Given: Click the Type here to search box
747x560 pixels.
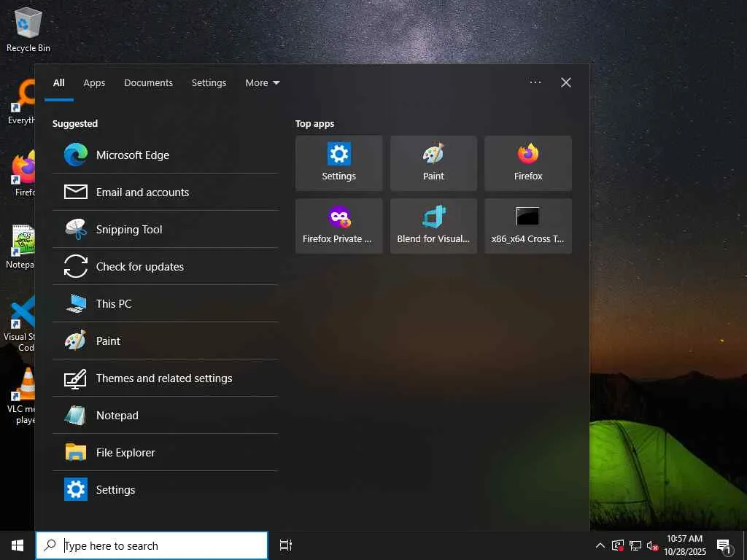Looking at the screenshot, I should (152, 545).
